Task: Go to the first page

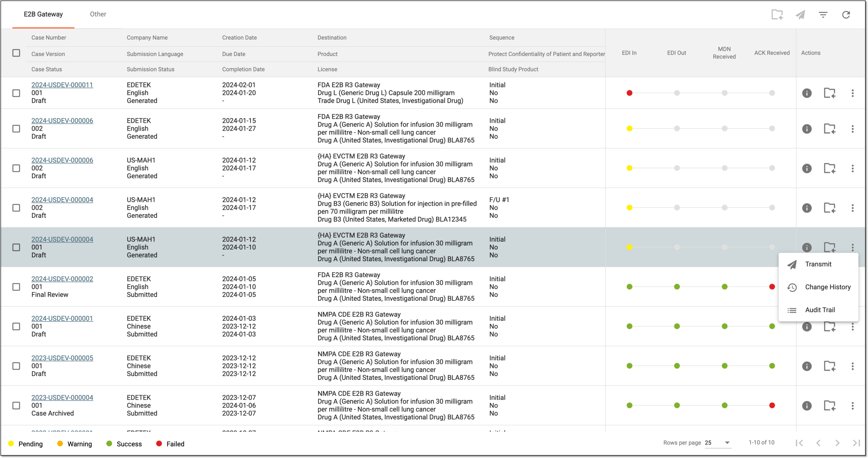Action: click(799, 443)
